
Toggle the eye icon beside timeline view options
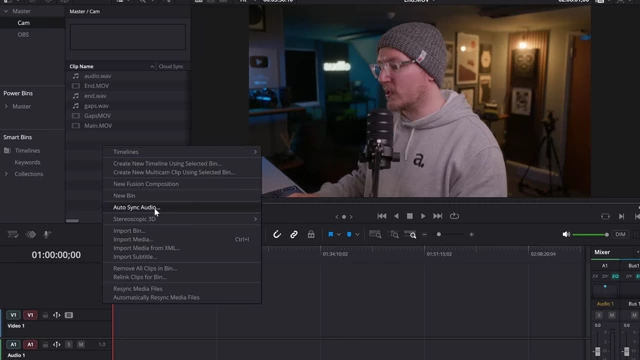point(31,234)
